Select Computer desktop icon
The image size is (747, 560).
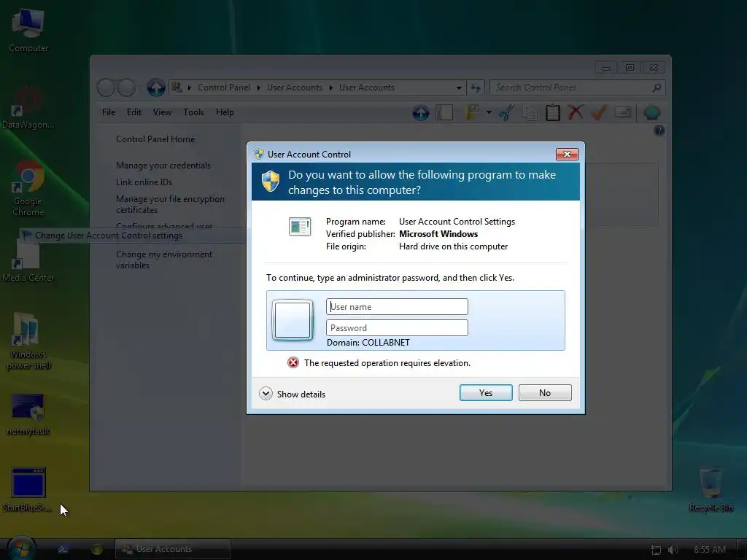coord(28,31)
